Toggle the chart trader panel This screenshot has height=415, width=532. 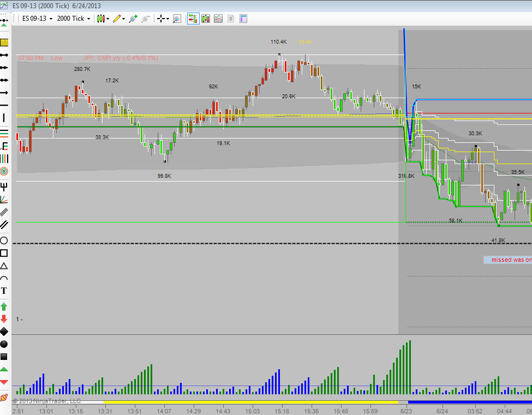(193, 19)
